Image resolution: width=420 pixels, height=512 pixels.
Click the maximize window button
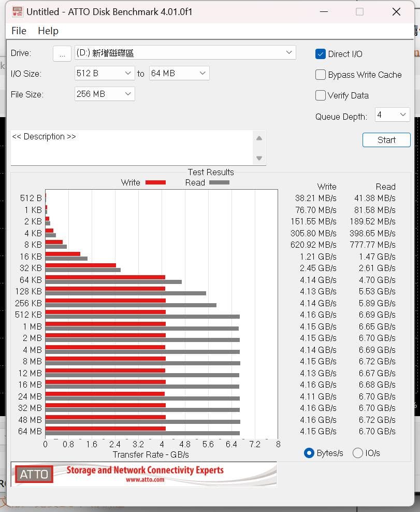click(x=359, y=12)
